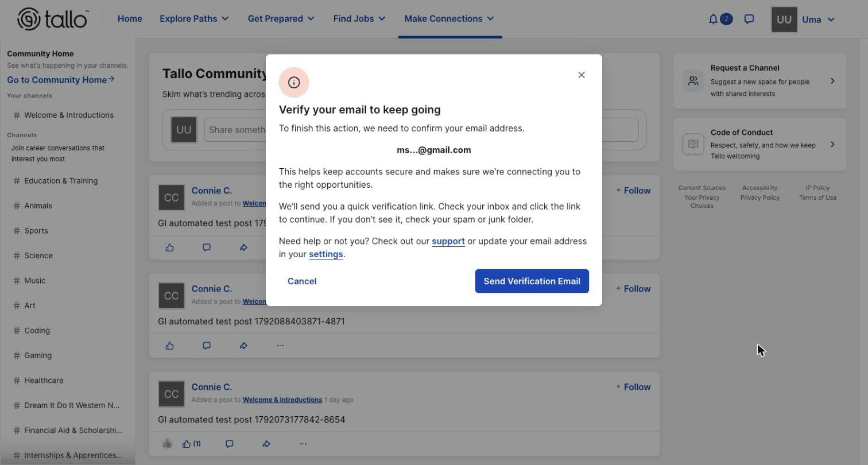Open the support link in dialog
Viewport: 868px width, 465px height.
click(x=448, y=241)
